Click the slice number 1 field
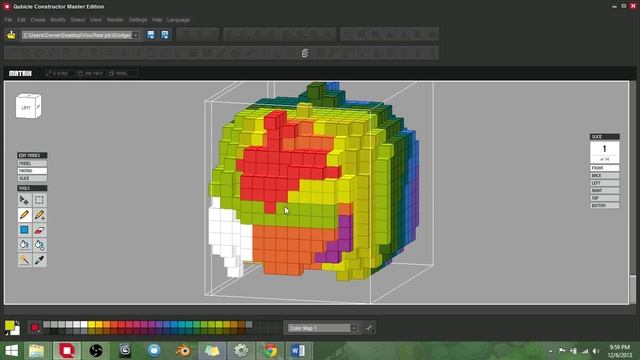 click(604, 149)
